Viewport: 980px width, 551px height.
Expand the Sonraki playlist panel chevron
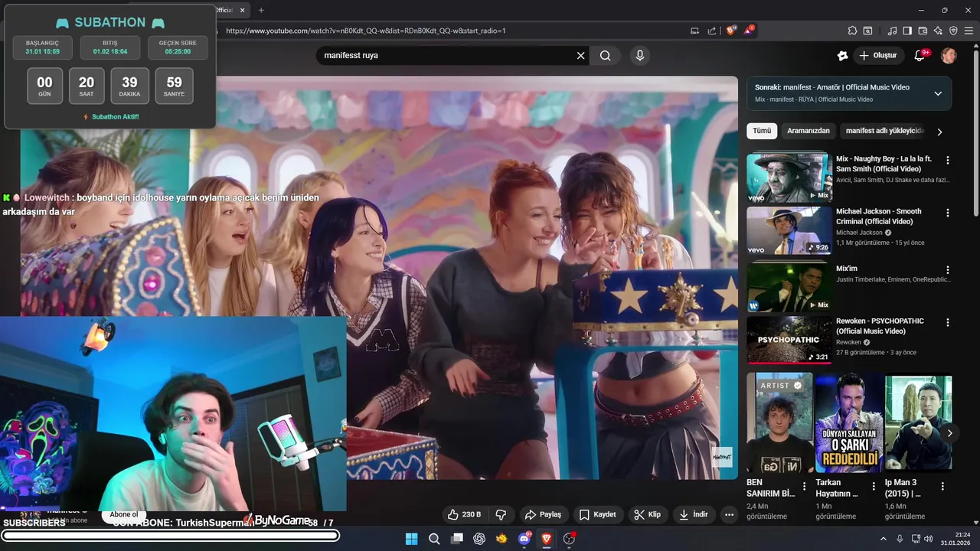[938, 93]
